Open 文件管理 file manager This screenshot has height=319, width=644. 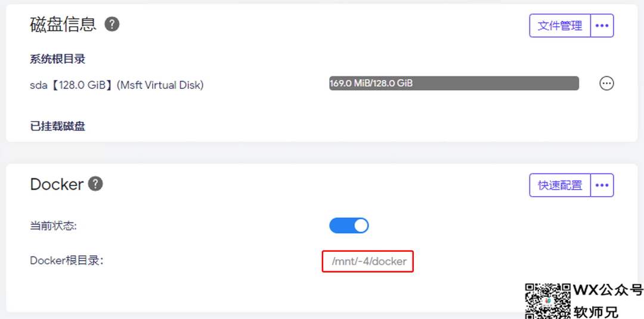click(560, 26)
